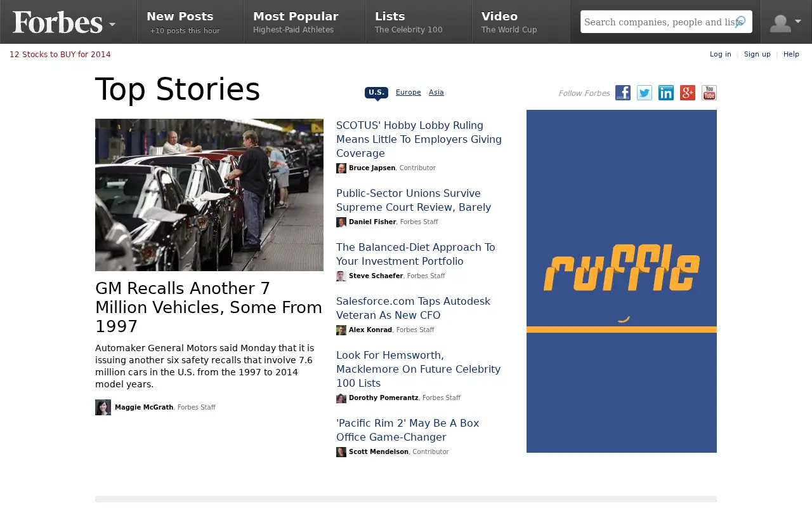Open the user account avatar menu
The image size is (812, 508).
point(785,22)
